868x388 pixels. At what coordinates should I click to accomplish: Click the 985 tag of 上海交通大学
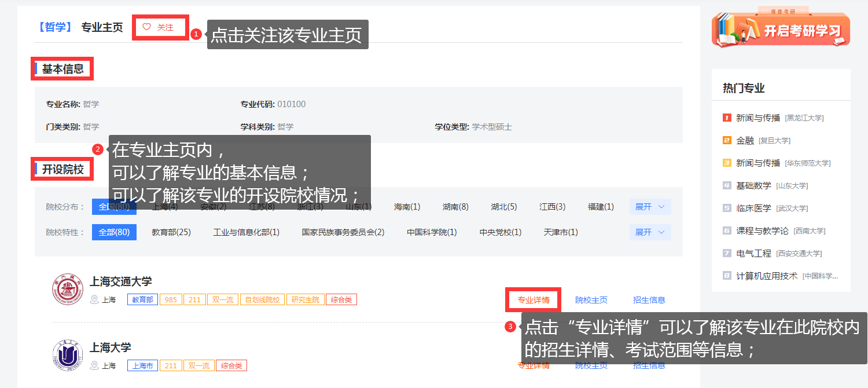(171, 299)
